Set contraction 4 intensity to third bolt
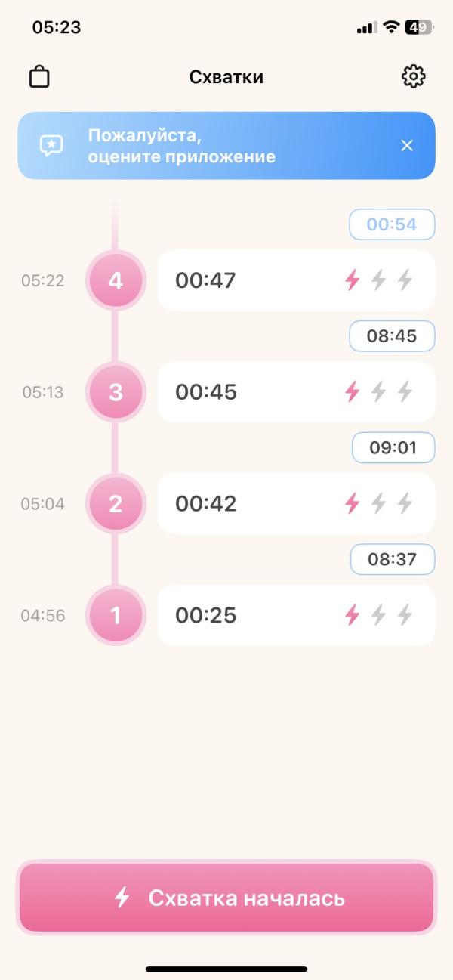The image size is (453, 980). pyautogui.click(x=405, y=280)
